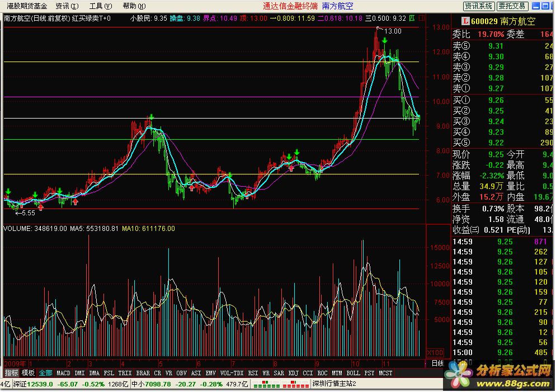Click the 深证 index value 12539.0
The image size is (556, 392).
40,384
